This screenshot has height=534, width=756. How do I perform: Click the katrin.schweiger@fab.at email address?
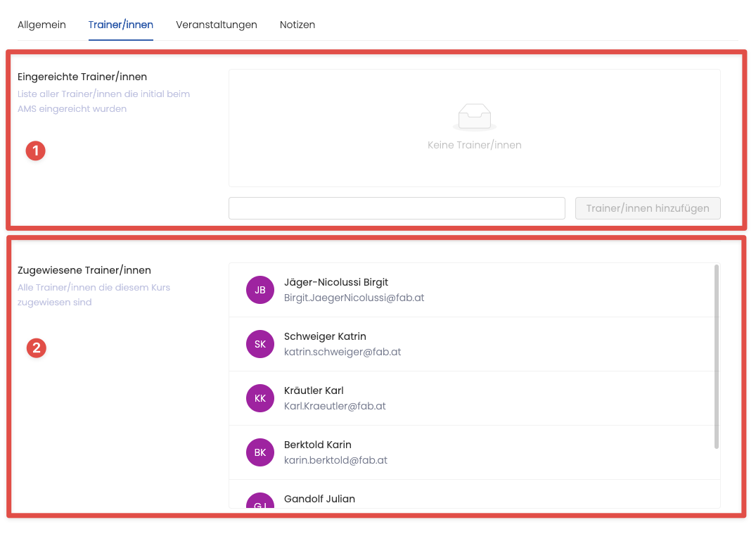click(342, 352)
